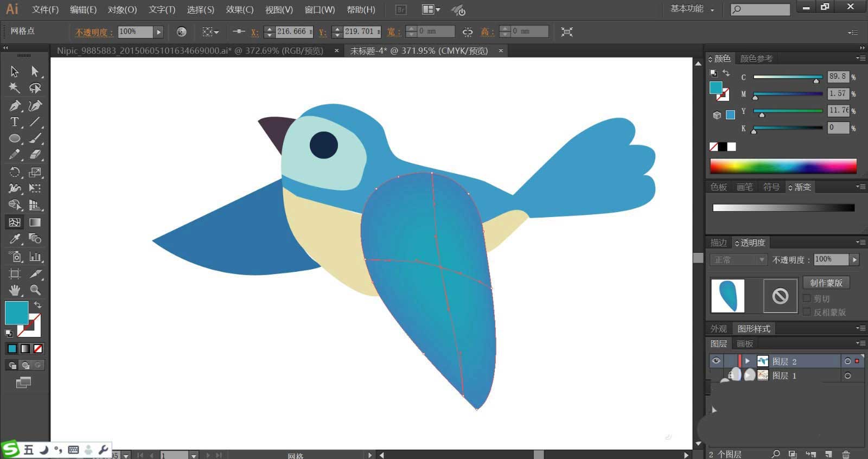
Task: Enable the 剪切 checkbox
Action: click(807, 298)
